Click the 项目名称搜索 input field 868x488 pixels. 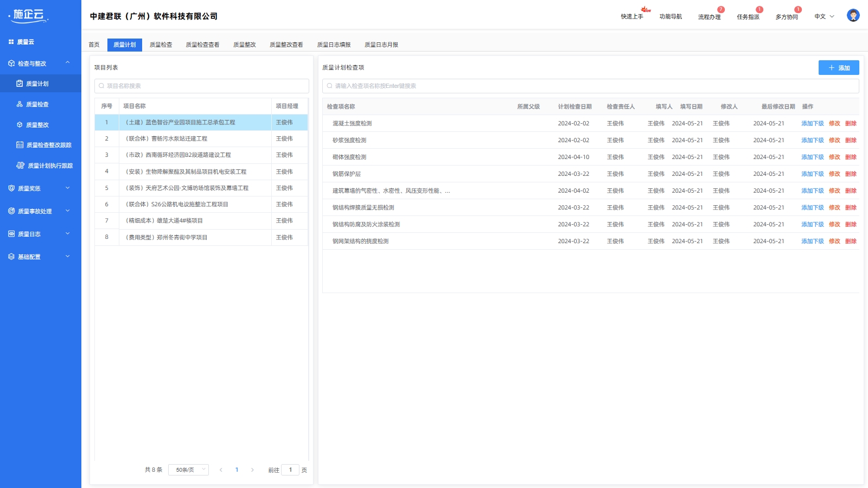[202, 86]
